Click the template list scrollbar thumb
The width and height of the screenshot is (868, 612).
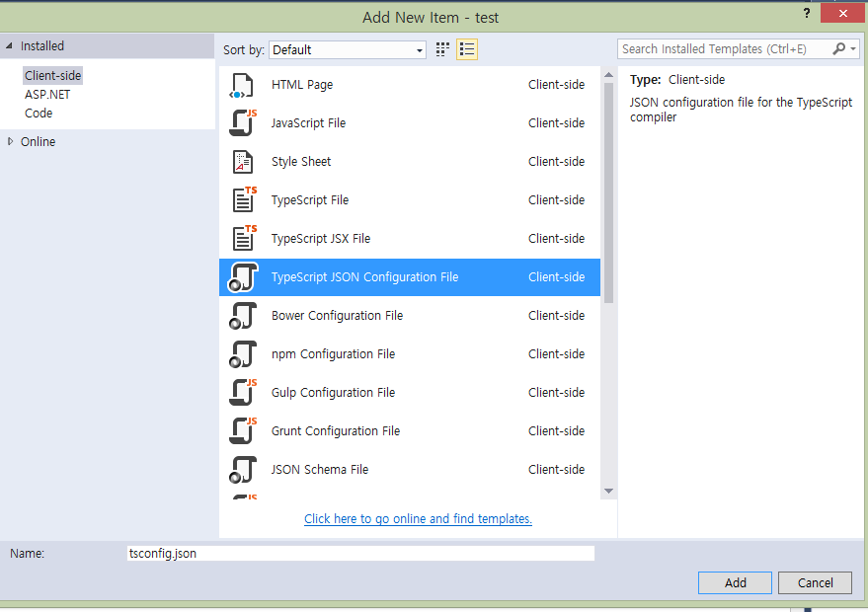point(608,192)
